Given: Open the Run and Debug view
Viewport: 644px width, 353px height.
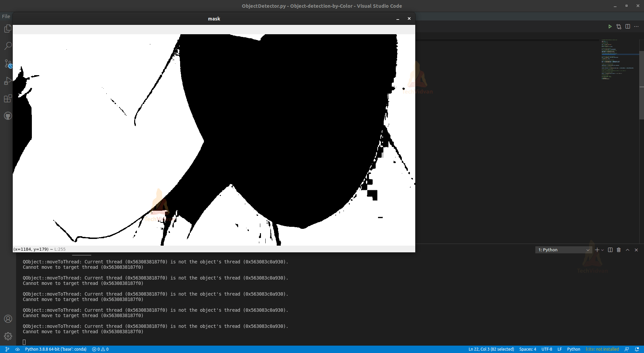Looking at the screenshot, I should pyautogui.click(x=8, y=81).
